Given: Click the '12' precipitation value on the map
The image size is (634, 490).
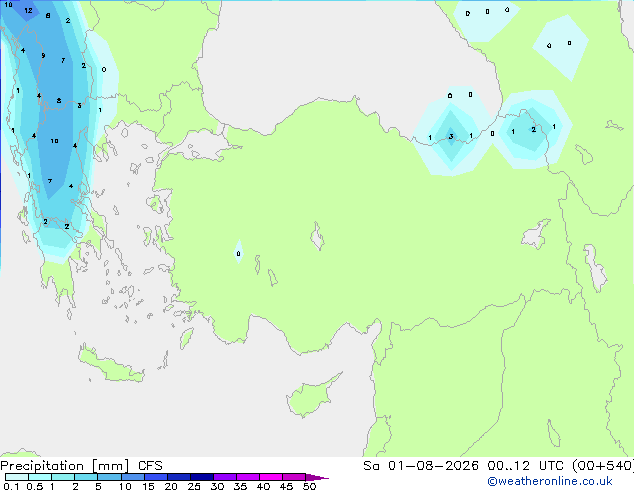Looking at the screenshot, I should [28, 11].
